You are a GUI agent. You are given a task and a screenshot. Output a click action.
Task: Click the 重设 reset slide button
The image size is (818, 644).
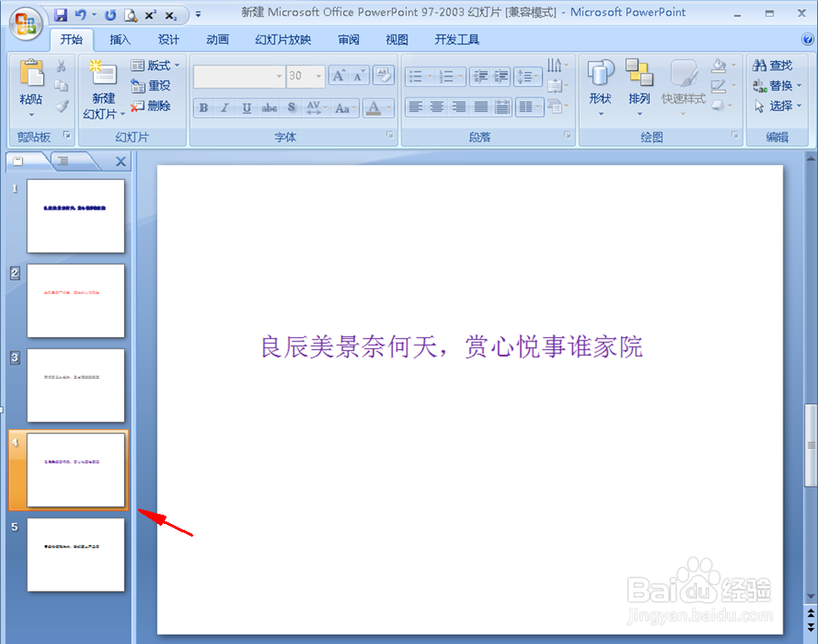pyautogui.click(x=150, y=85)
